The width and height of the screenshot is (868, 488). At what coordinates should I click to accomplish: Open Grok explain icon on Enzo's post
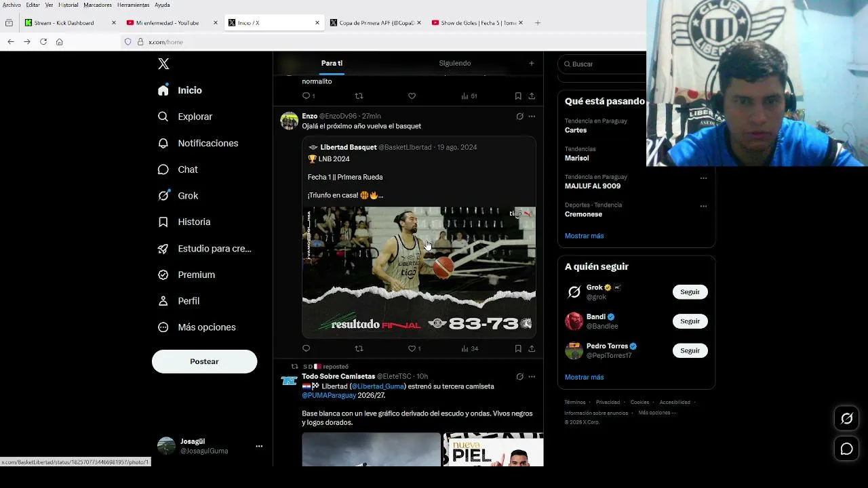pos(519,117)
